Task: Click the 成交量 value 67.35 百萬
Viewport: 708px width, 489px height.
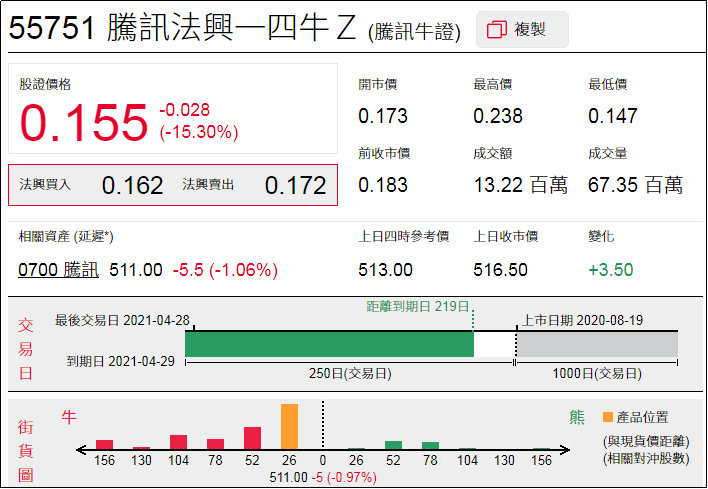Action: (635, 185)
